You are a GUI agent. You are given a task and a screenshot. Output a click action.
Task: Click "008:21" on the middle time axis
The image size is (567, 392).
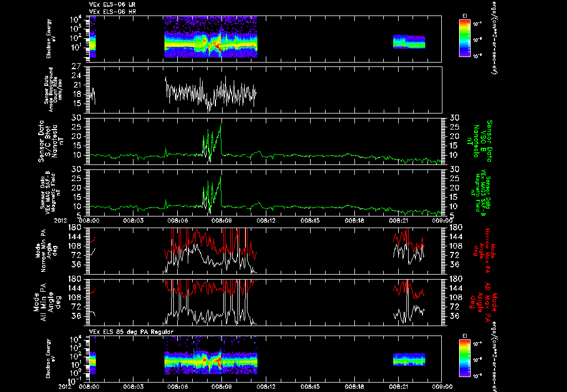tap(399, 220)
